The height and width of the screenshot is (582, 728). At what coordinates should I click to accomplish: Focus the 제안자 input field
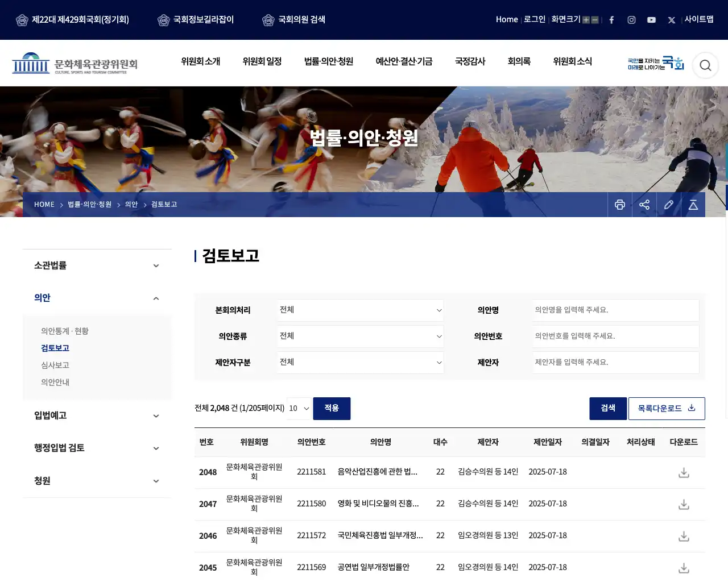[x=616, y=363]
